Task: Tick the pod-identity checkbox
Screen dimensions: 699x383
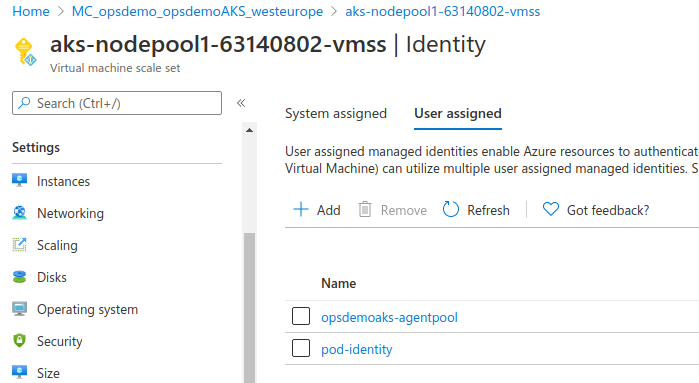Action: point(301,348)
